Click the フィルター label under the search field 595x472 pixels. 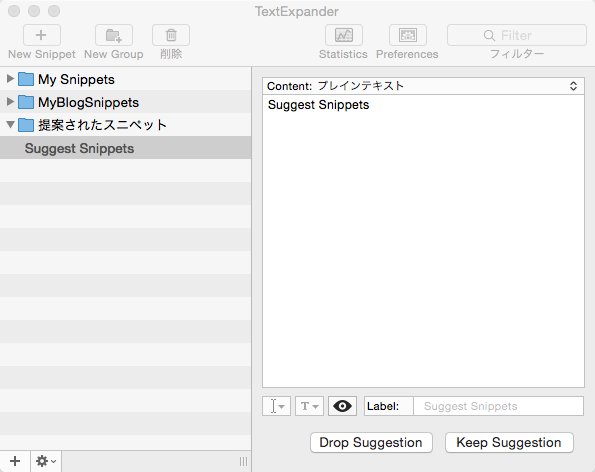click(517, 54)
